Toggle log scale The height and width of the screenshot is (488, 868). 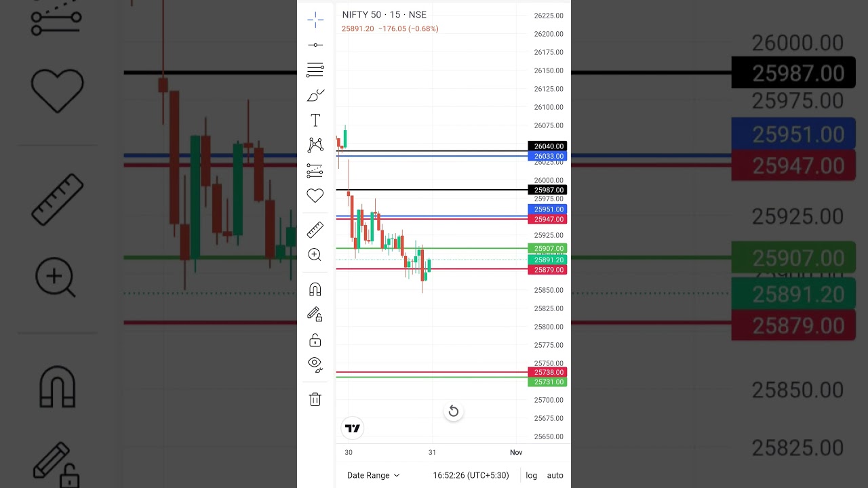[x=532, y=475]
